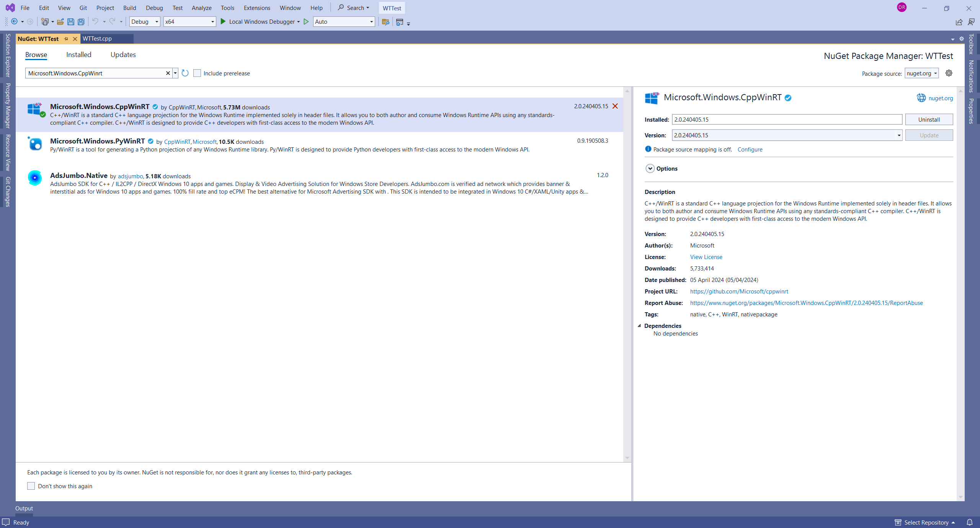Click in the package search input field
The height and width of the screenshot is (528, 980).
coord(96,73)
